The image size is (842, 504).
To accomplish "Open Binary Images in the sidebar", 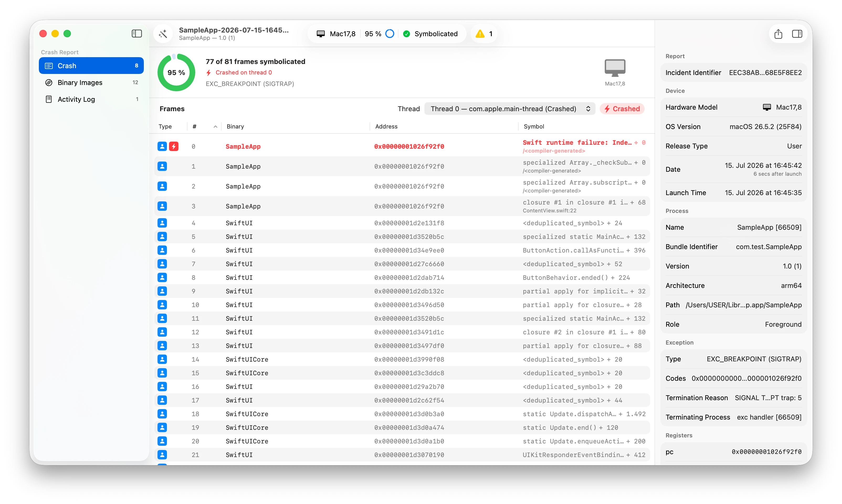I will [x=91, y=83].
